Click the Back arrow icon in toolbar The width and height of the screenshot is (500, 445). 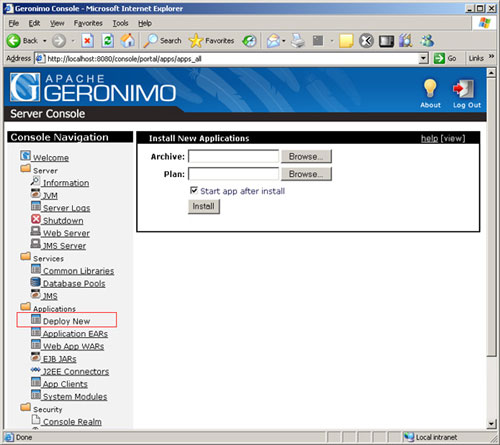[14, 41]
